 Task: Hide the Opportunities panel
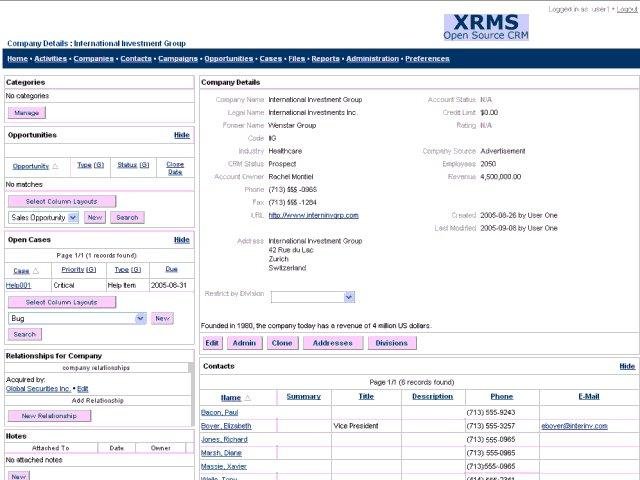point(182,135)
